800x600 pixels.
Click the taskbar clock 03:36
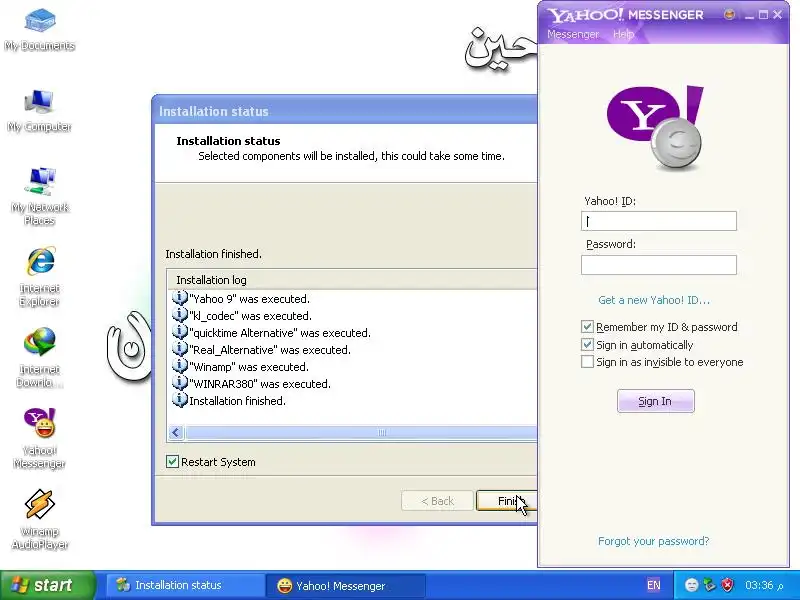[x=764, y=585]
